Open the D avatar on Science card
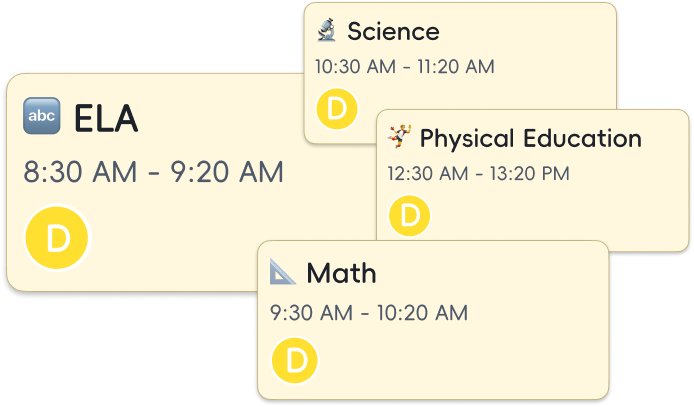 [335, 109]
